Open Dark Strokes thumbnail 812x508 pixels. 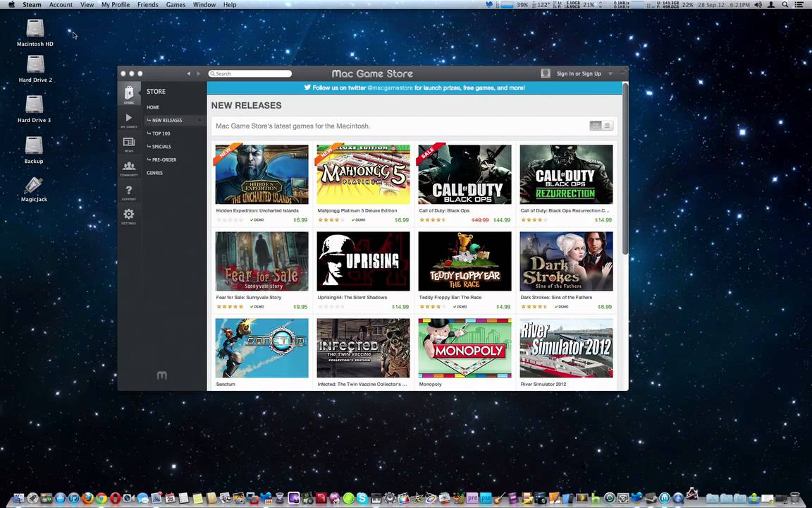click(566, 261)
